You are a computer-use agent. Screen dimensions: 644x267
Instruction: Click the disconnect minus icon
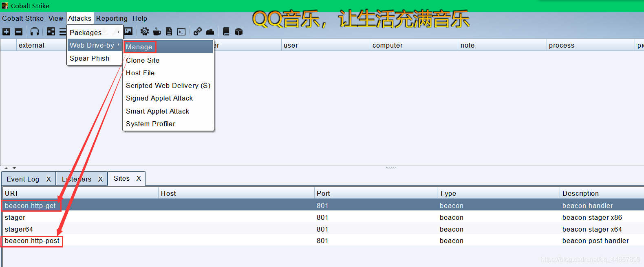(x=19, y=32)
